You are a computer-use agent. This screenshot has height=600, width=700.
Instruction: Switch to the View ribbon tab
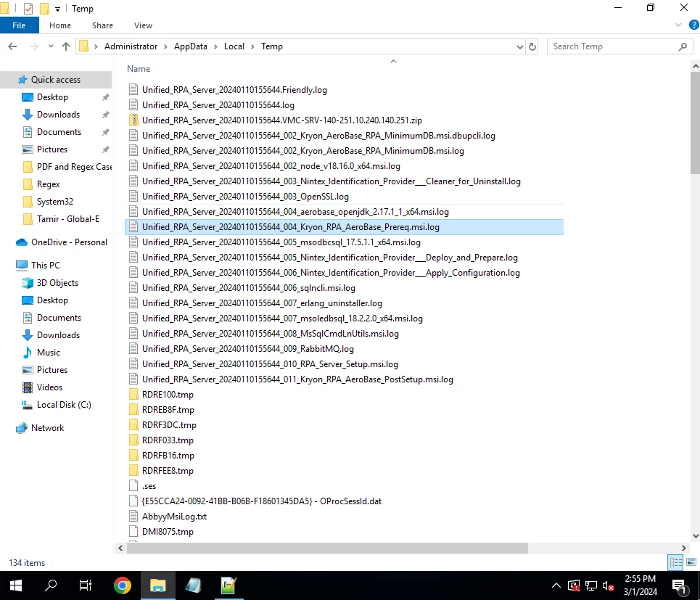click(143, 25)
